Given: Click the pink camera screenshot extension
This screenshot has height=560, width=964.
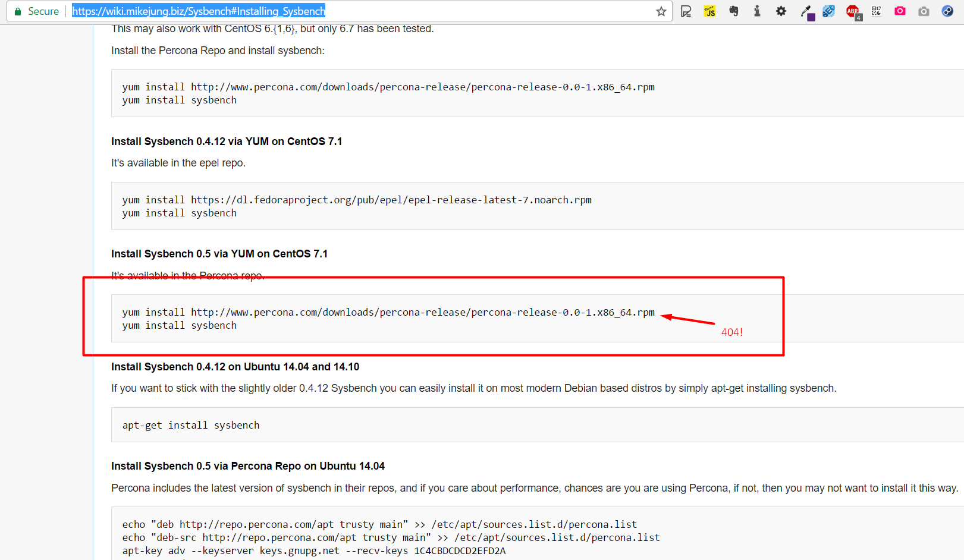Looking at the screenshot, I should (900, 11).
